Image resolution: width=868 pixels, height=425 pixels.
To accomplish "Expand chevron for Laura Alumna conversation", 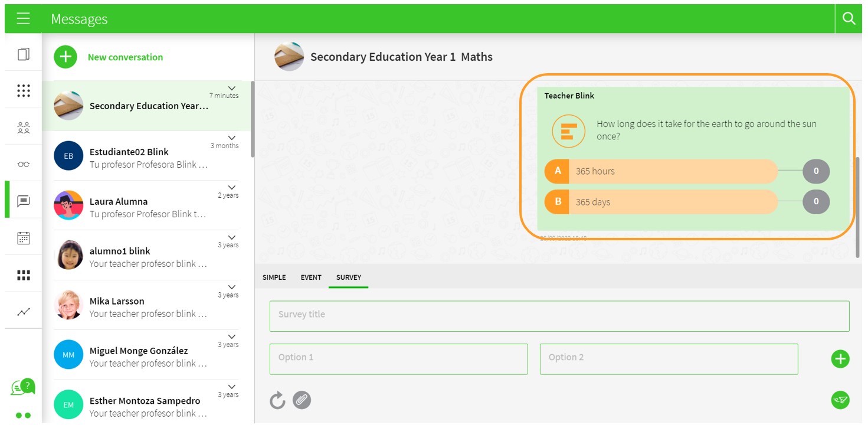I will (231, 188).
